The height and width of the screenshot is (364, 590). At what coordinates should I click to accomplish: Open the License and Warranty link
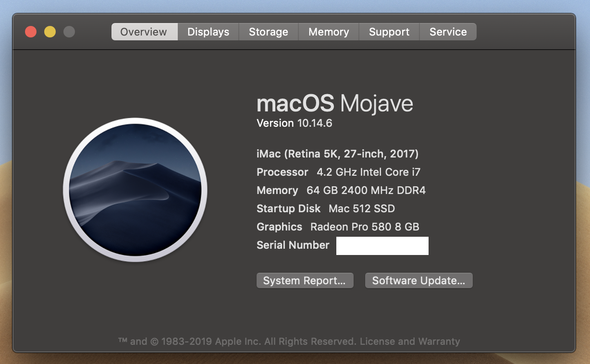tap(410, 341)
